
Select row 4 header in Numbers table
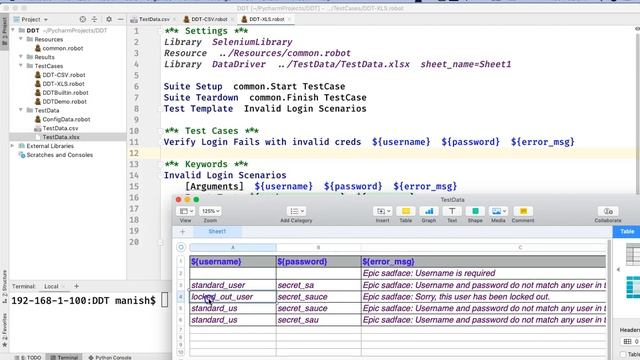[x=181, y=297]
